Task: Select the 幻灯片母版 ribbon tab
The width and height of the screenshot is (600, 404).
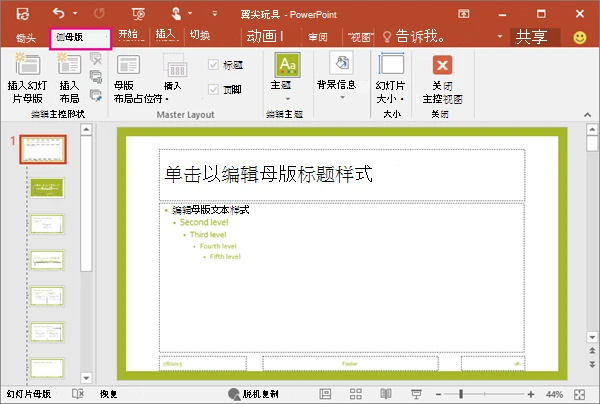Action: tap(80, 38)
